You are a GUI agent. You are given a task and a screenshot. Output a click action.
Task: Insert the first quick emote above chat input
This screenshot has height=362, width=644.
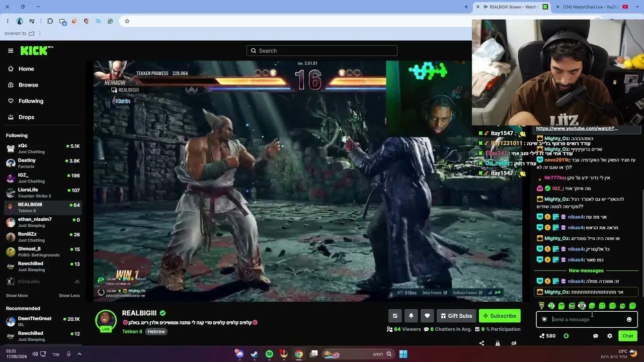[541, 306]
